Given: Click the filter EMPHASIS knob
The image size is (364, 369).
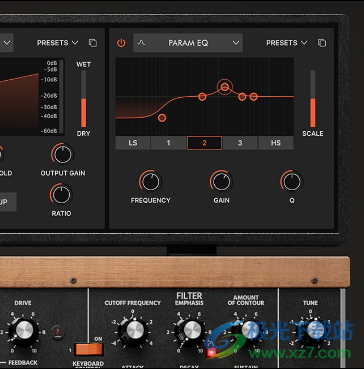Looking at the screenshot, I should (x=192, y=330).
